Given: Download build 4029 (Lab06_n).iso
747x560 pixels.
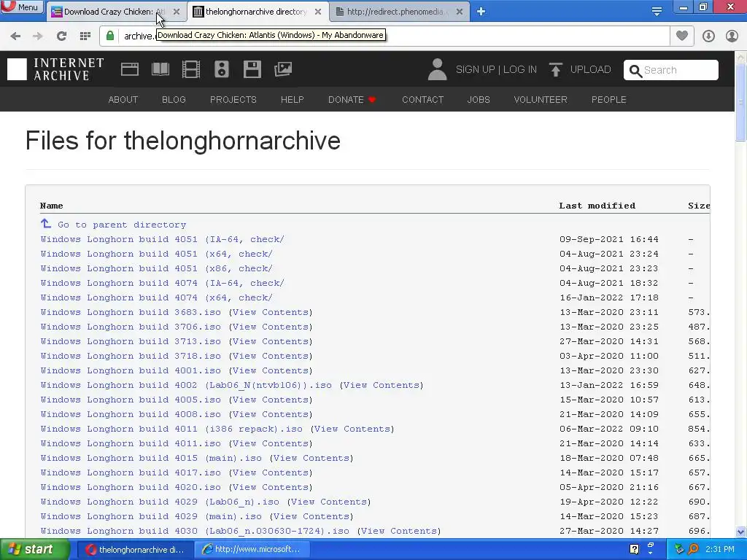Looking at the screenshot, I should point(160,502).
